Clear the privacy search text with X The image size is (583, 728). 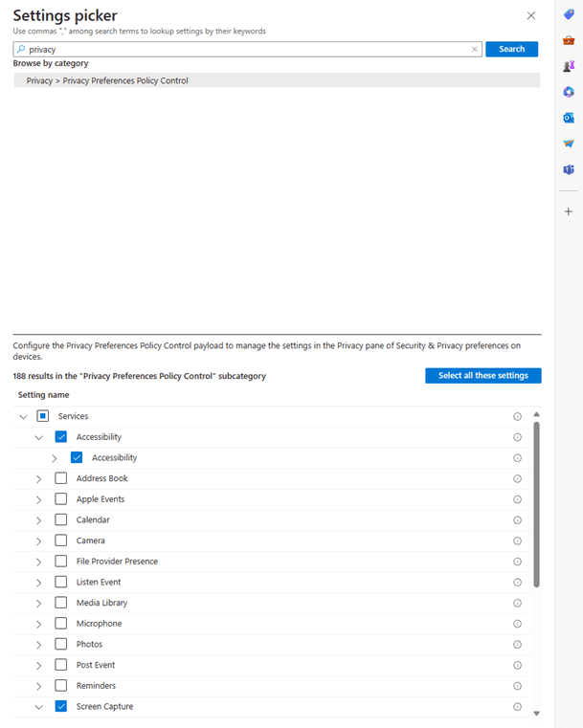pyautogui.click(x=474, y=50)
